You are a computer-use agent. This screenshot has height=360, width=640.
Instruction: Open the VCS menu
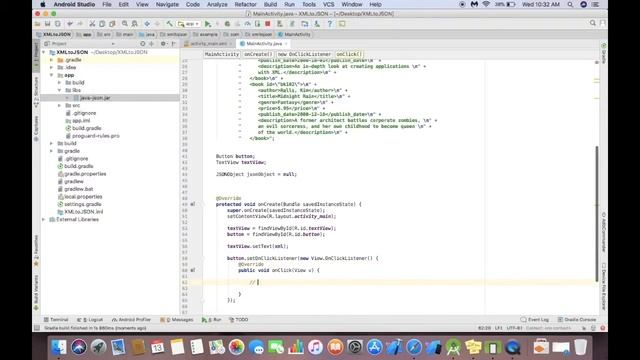[x=329, y=4]
